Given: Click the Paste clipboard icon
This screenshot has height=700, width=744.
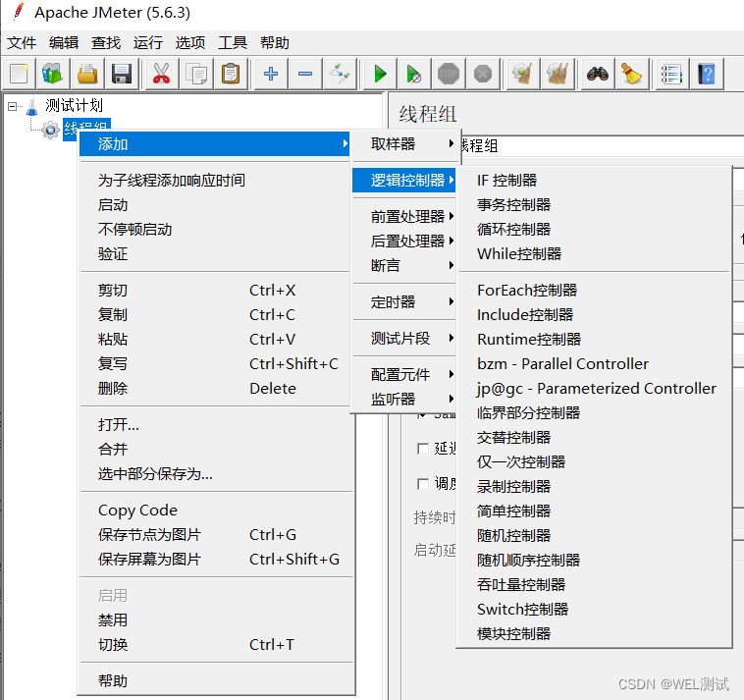Looking at the screenshot, I should [231, 74].
